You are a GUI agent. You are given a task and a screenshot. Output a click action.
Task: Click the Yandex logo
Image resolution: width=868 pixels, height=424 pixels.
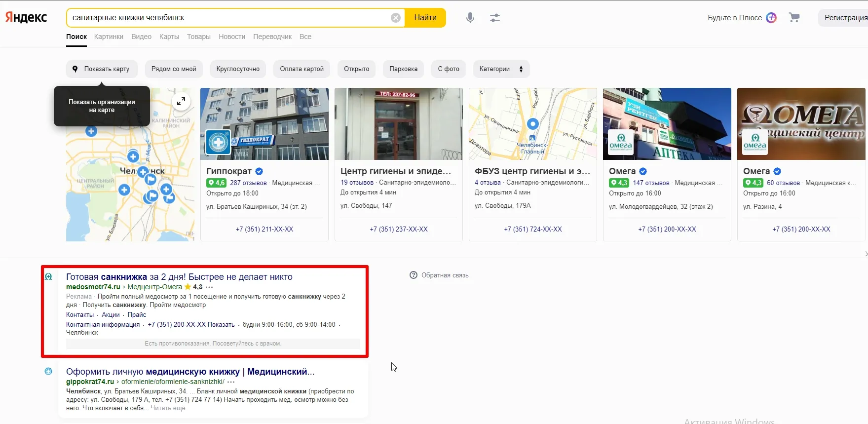pos(26,18)
